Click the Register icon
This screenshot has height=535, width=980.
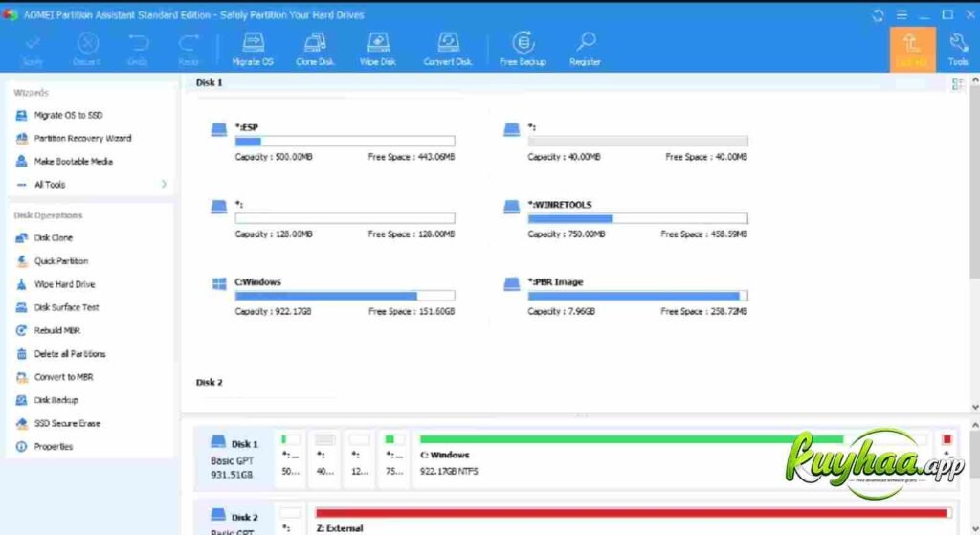(585, 50)
